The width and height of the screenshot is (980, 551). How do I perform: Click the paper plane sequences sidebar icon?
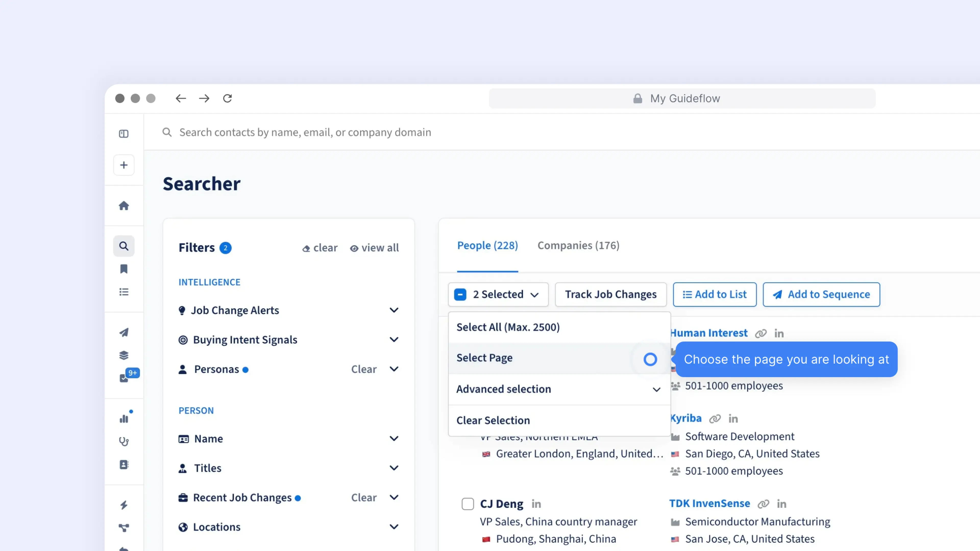click(x=124, y=332)
